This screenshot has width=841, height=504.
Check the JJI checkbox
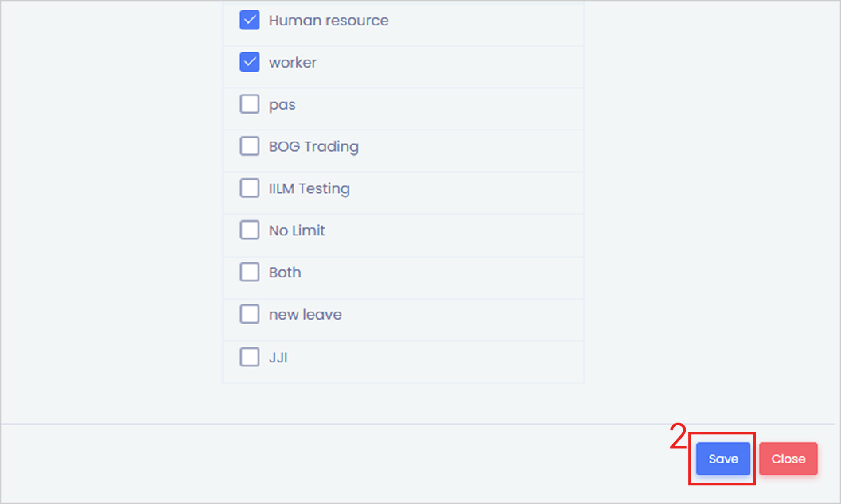250,358
